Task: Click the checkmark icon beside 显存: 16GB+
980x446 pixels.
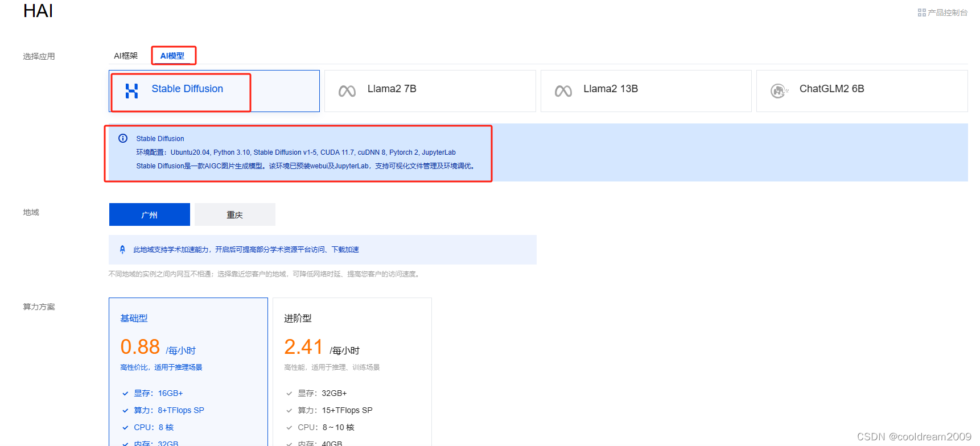Action: 125,393
